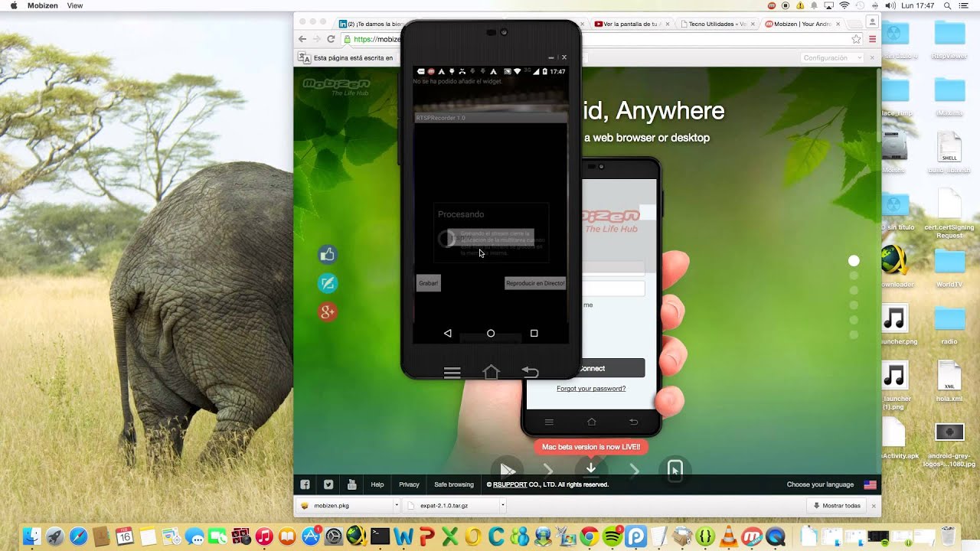980x551 pixels.
Task: Minimize the phone mirror window
Action: (551, 57)
